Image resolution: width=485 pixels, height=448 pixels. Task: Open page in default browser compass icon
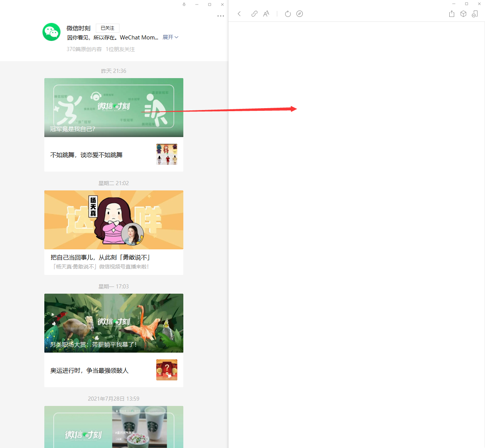click(299, 14)
